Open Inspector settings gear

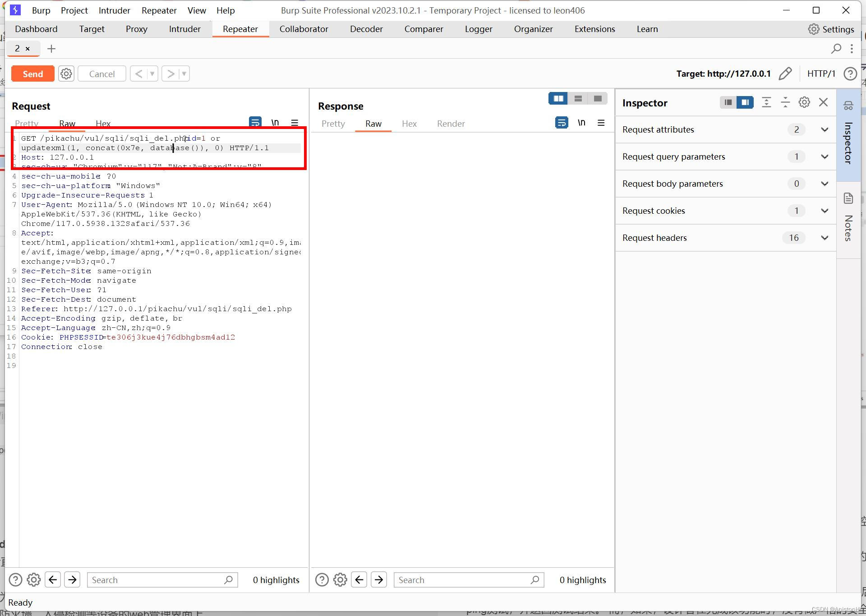(x=804, y=102)
